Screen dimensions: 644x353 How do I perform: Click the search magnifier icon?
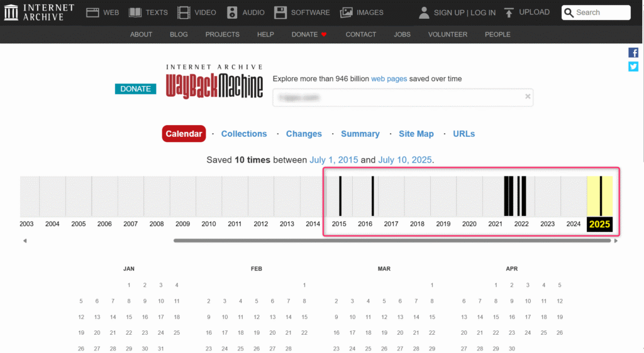tap(569, 13)
